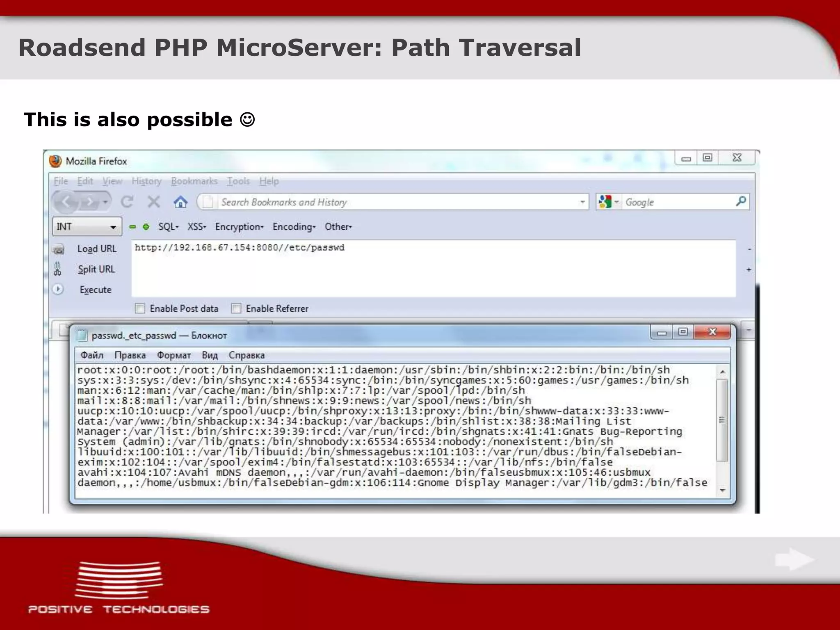
Task: Click inside the HackBar URL text area
Action: pyautogui.click(x=434, y=269)
